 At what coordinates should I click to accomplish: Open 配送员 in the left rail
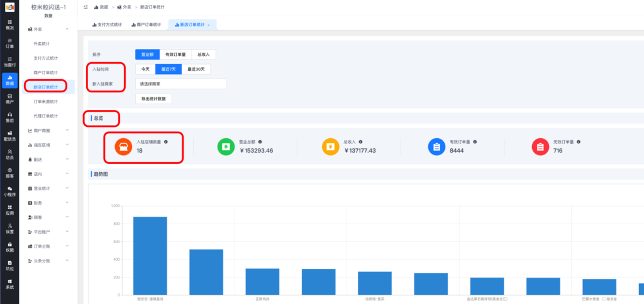[9, 134]
